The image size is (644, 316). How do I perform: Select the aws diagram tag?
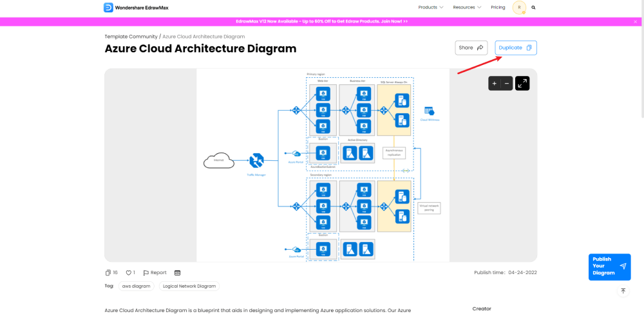pyautogui.click(x=137, y=286)
